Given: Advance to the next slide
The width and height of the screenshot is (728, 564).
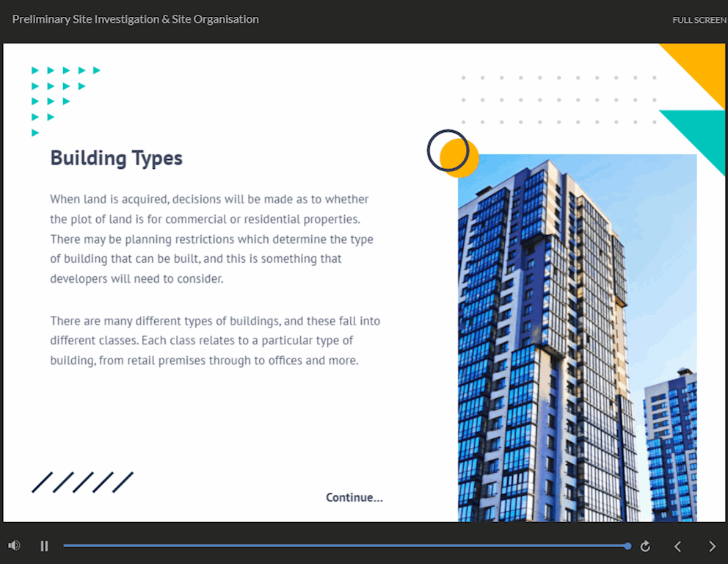Looking at the screenshot, I should [x=712, y=546].
